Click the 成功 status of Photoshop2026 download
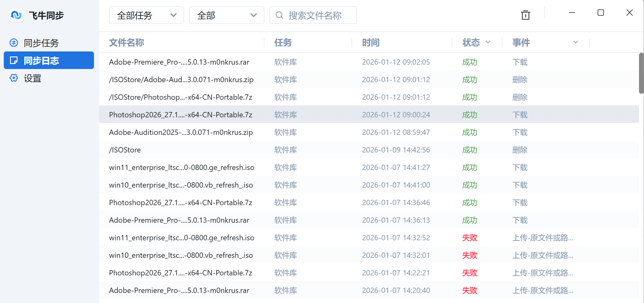 point(469,114)
